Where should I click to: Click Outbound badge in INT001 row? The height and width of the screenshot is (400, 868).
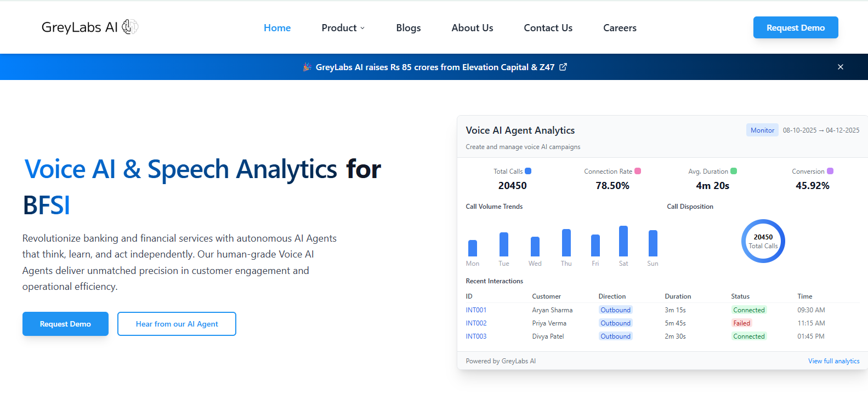616,310
